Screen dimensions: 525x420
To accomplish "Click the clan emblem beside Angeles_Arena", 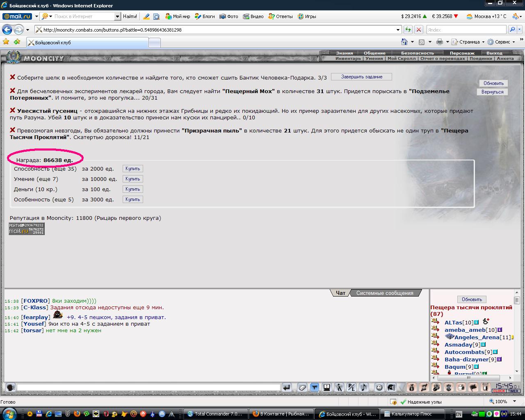I will 450,337.
